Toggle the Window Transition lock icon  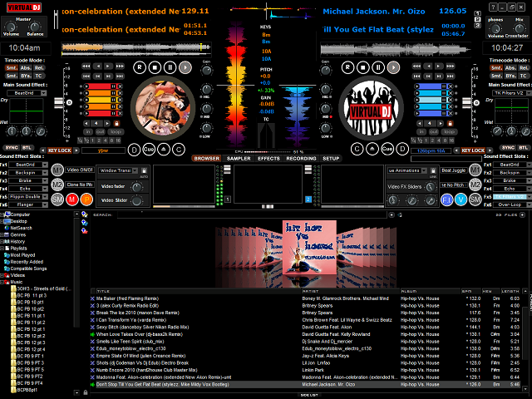[144, 170]
